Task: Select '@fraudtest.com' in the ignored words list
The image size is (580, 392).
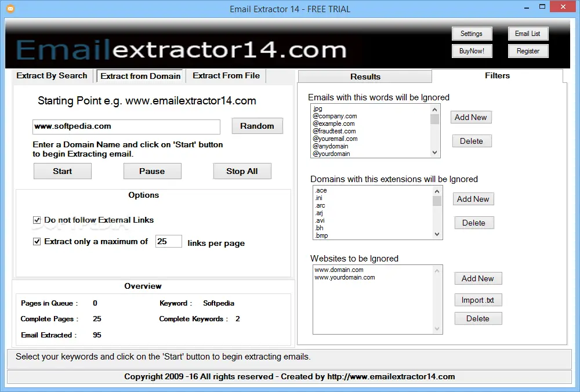Action: 335,131
